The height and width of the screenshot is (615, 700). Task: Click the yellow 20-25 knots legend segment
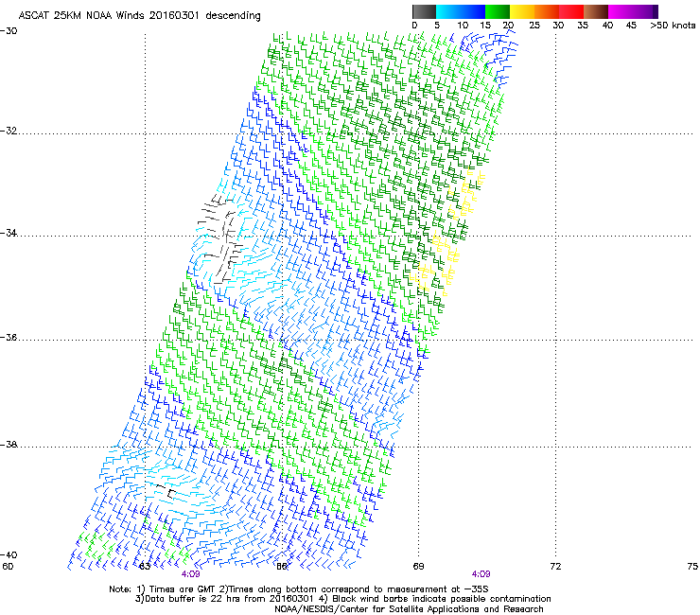(522, 11)
